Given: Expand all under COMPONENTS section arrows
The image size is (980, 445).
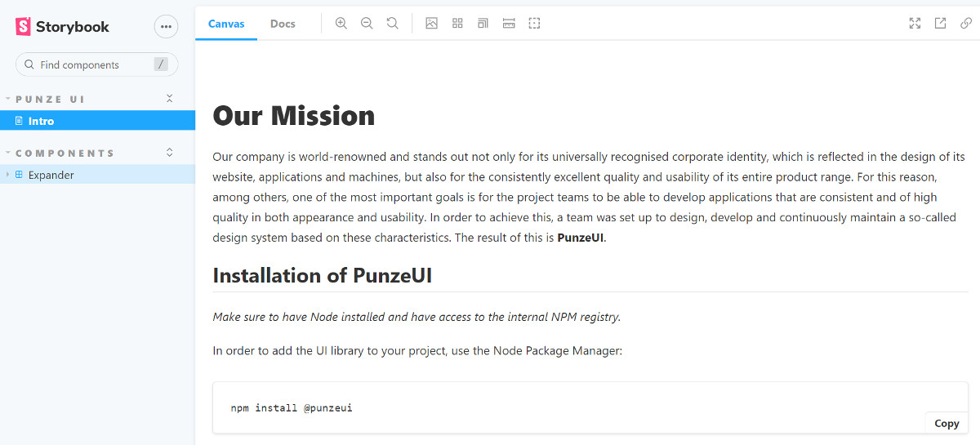Looking at the screenshot, I should [170, 153].
